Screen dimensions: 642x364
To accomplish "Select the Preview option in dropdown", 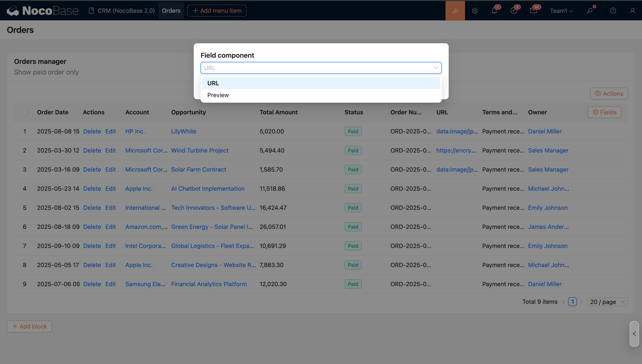I will click(x=218, y=95).
